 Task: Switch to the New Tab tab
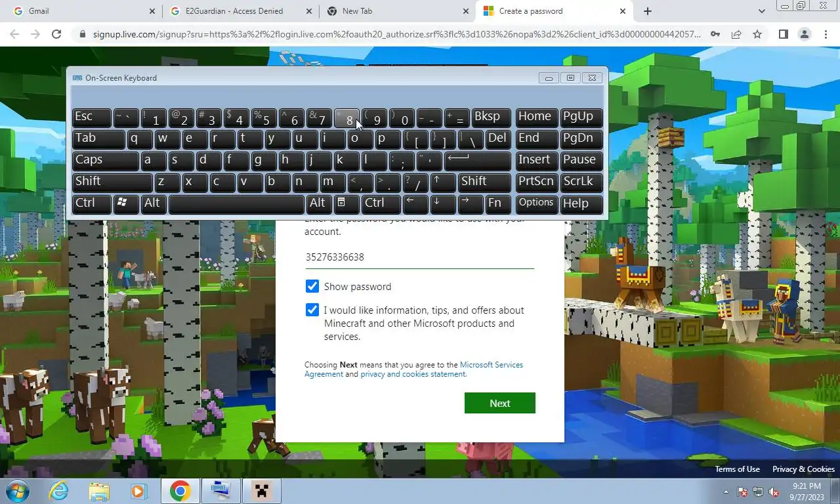point(398,11)
